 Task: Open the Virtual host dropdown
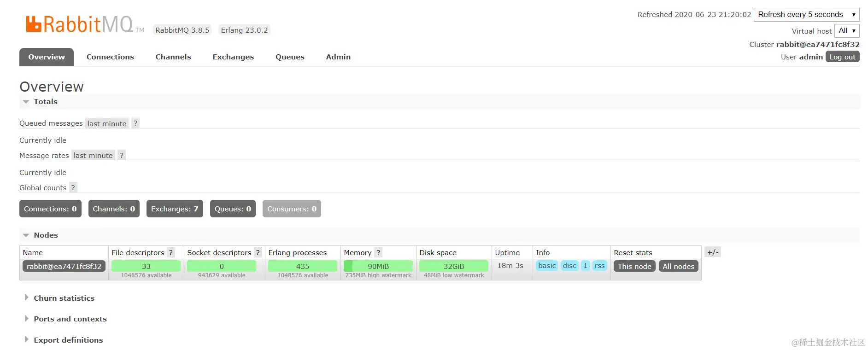pyautogui.click(x=847, y=31)
